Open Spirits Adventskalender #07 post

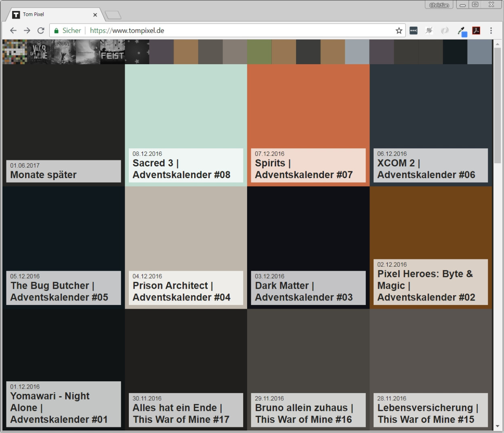click(308, 125)
